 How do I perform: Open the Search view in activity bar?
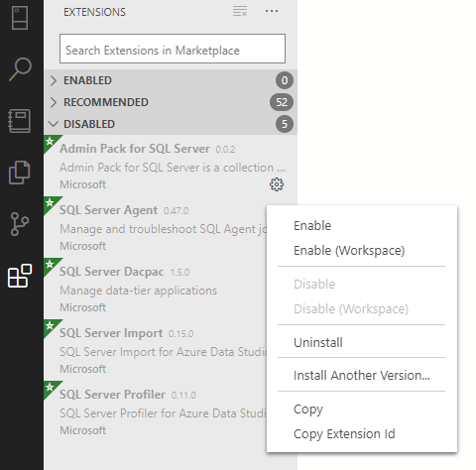(20, 69)
